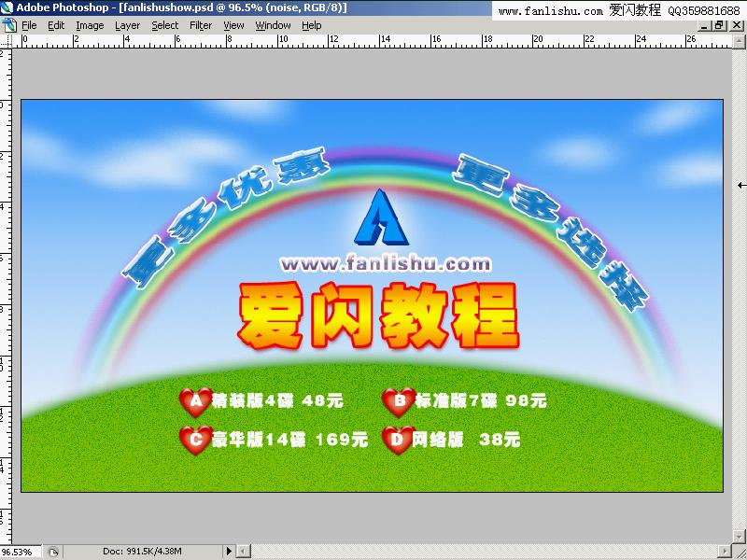
Task: Restore down the document window
Action: [x=718, y=26]
